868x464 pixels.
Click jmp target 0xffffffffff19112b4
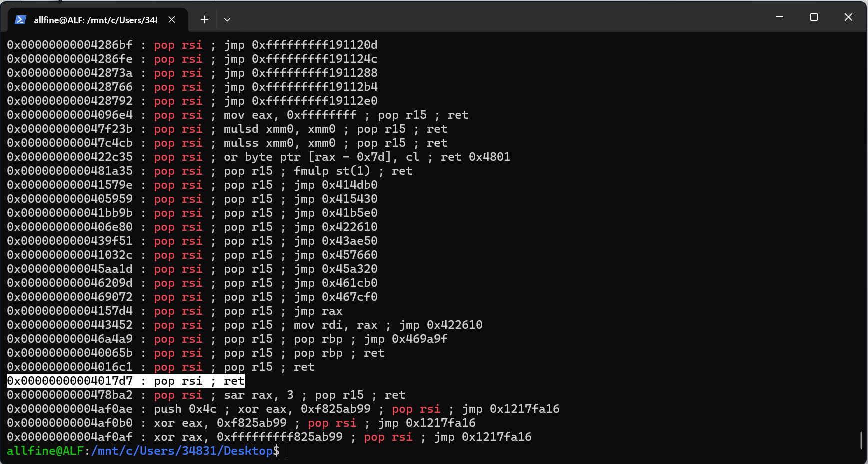coord(315,87)
